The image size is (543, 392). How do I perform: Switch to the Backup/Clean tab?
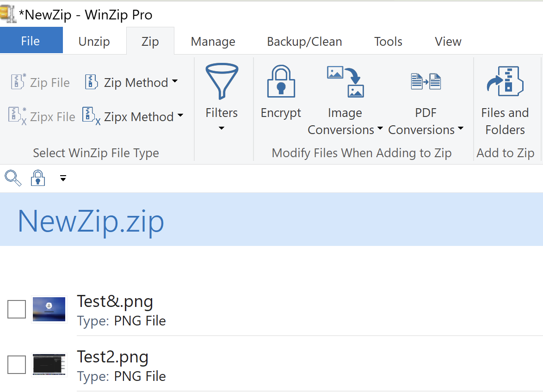pos(304,41)
